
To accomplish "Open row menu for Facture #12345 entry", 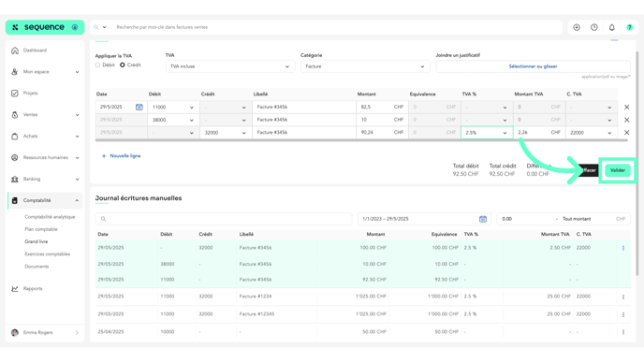I will pyautogui.click(x=623, y=314).
